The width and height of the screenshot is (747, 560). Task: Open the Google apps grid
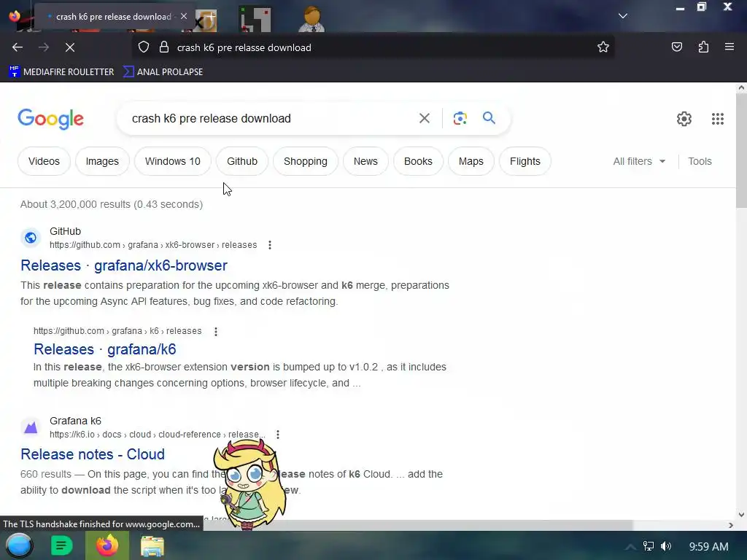(x=718, y=119)
